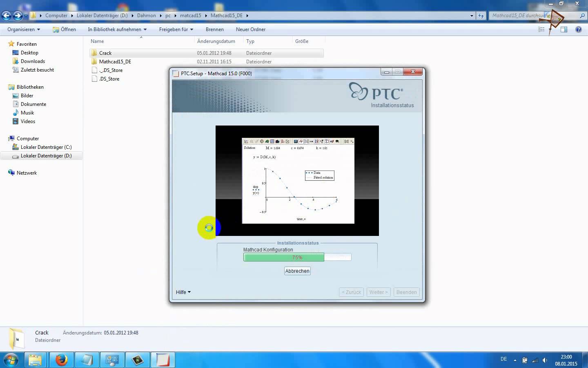Screen dimensions: 588x368
Task: Show hidden tray icons arrow
Action: [515, 360]
